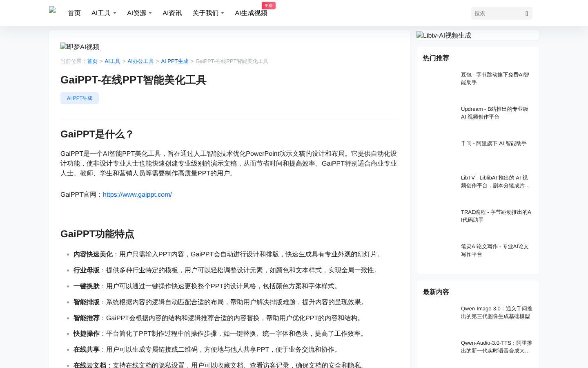Click the bold 行业母版 feature label
Image resolution: width=588 pixels, height=368 pixels.
[x=87, y=270]
